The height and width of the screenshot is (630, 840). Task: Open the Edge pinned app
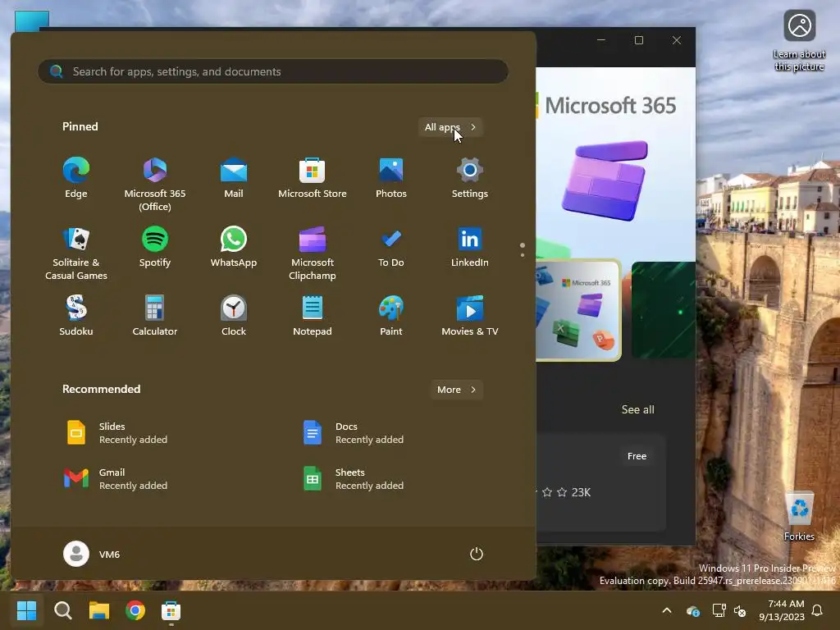76,178
